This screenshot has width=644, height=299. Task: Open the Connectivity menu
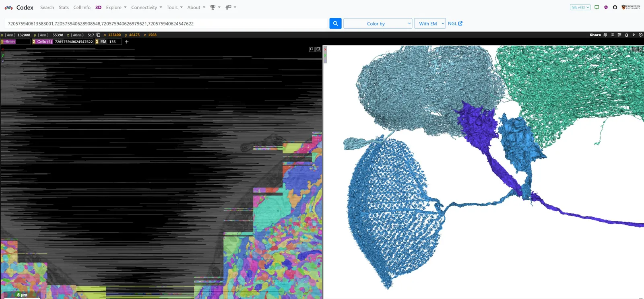point(147,7)
